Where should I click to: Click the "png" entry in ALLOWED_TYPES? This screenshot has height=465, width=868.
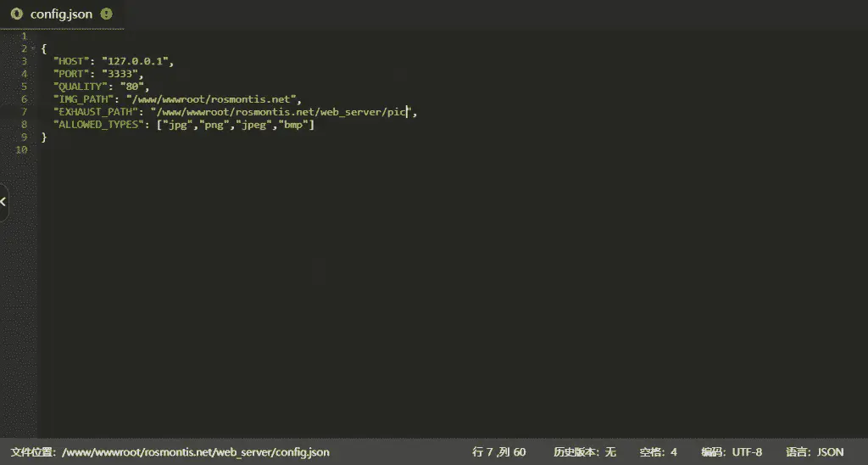214,126
